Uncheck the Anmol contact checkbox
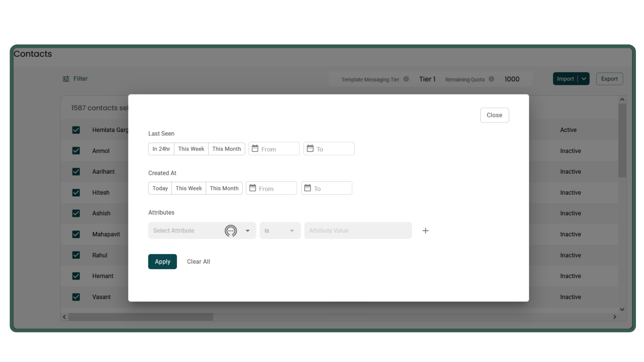Screen dimensions: 644x362 pos(76,151)
